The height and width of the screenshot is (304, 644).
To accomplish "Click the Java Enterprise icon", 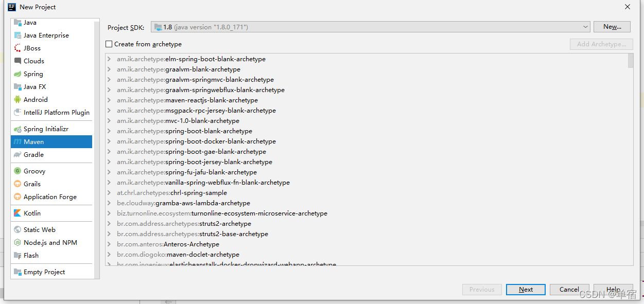I will [x=18, y=35].
